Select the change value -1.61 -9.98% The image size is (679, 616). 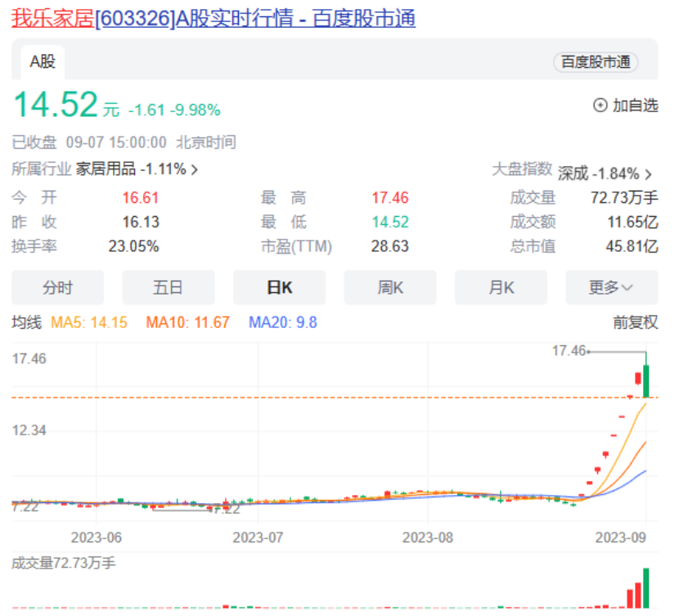(174, 110)
